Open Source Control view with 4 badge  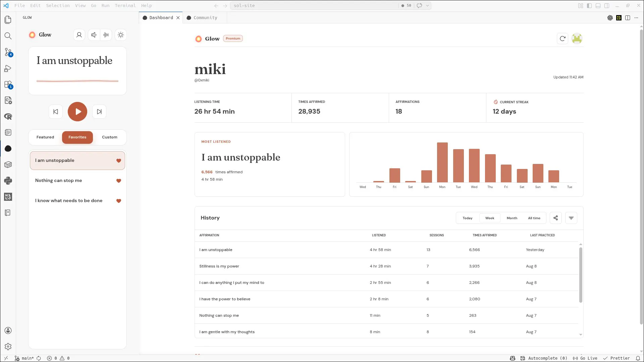[8, 52]
